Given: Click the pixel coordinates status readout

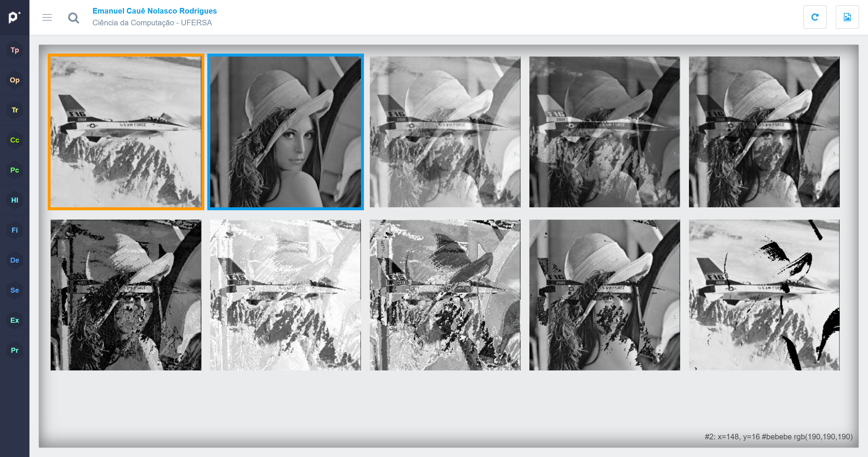Looking at the screenshot, I should (x=778, y=436).
